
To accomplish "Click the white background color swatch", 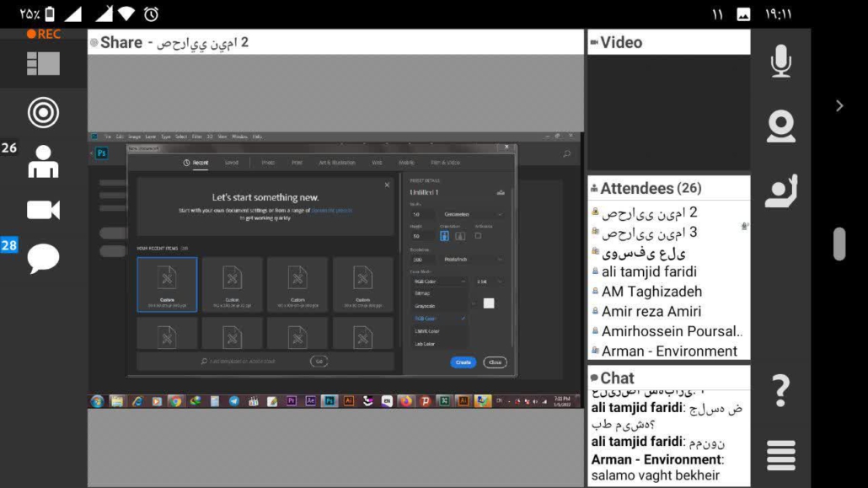I will pos(489,303).
